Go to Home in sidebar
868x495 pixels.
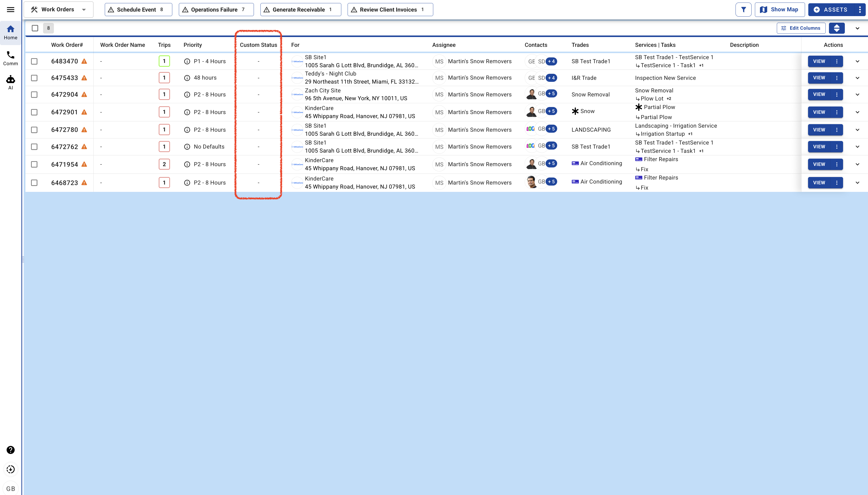pyautogui.click(x=11, y=33)
